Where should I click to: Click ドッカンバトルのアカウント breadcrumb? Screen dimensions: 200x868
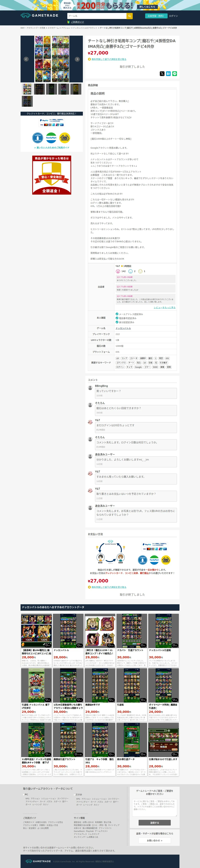pyautogui.click(x=85, y=28)
